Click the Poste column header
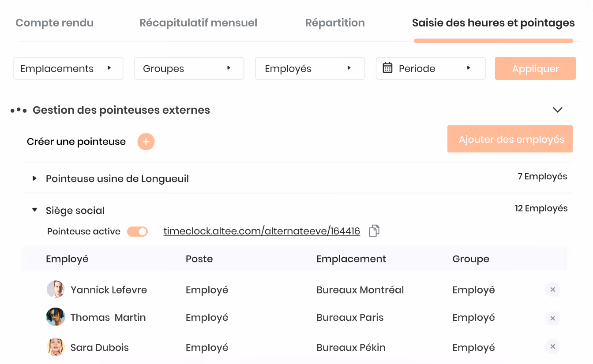This screenshot has width=593, height=364. [199, 259]
